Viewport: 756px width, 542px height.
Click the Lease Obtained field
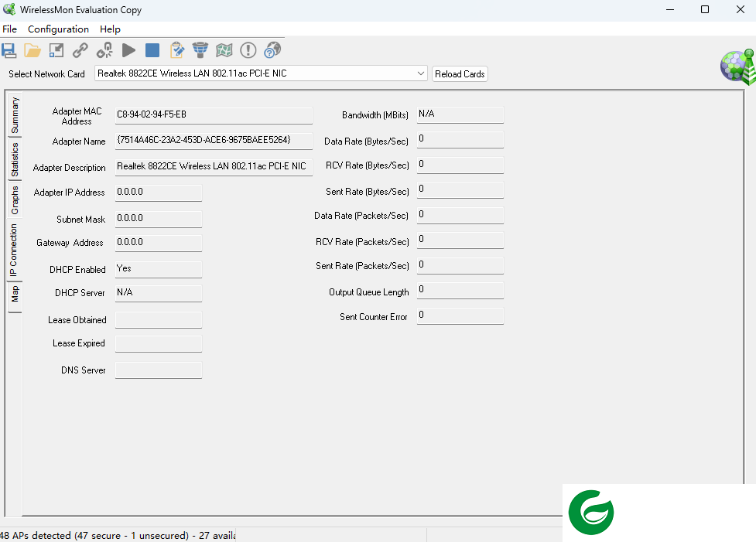pyautogui.click(x=158, y=319)
